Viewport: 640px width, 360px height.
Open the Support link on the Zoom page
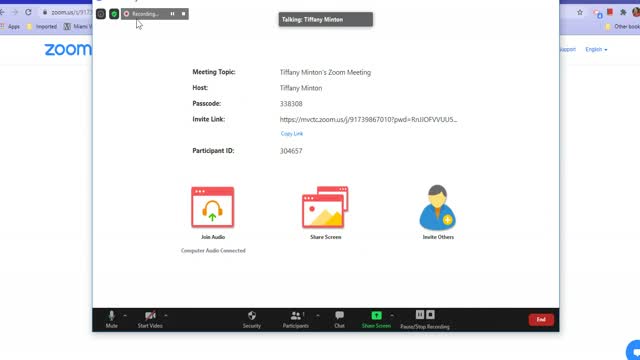point(568,49)
